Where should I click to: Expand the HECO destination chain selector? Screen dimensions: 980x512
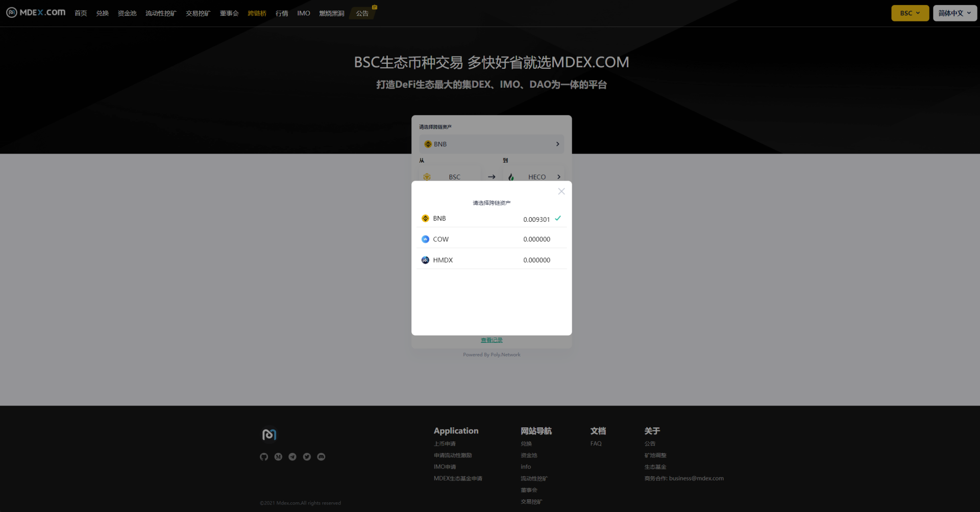tap(536, 177)
